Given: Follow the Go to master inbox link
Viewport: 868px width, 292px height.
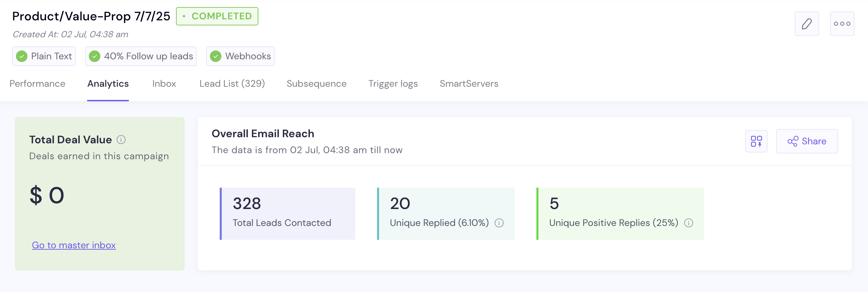Looking at the screenshot, I should click(74, 245).
